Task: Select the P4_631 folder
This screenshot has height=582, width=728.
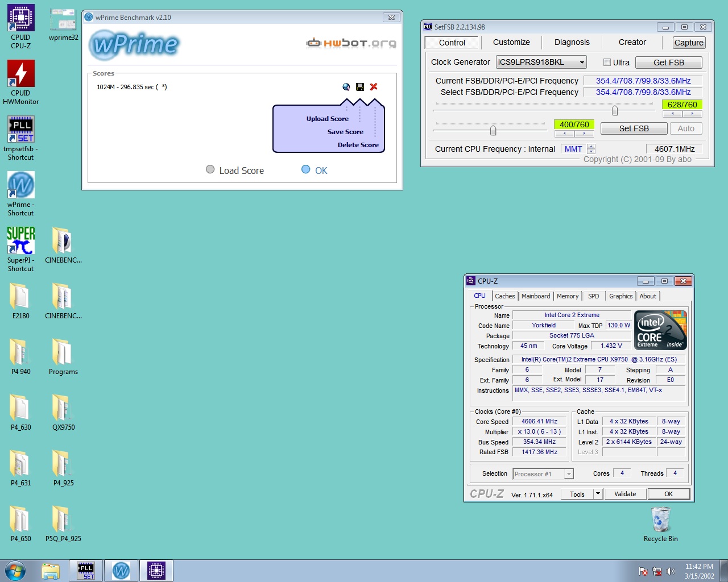Action: coord(20,468)
